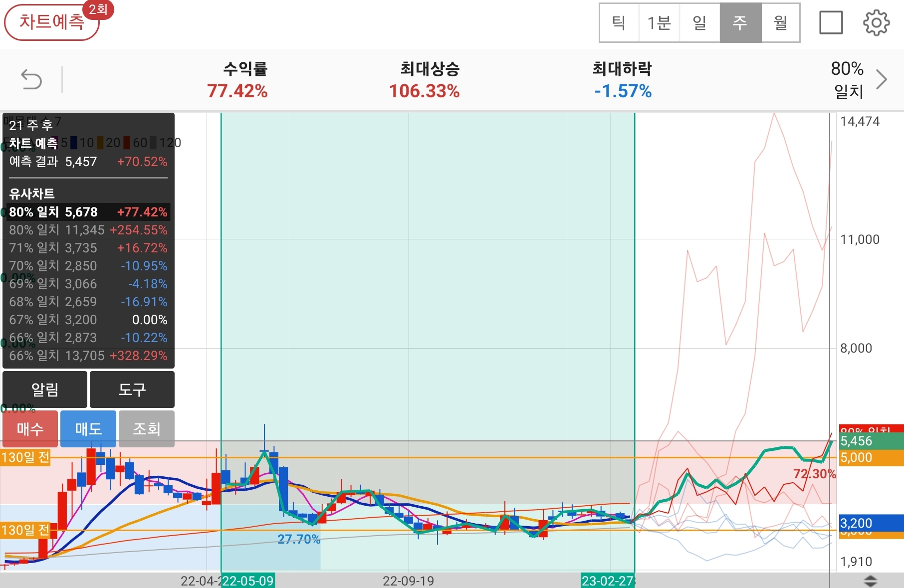
Task: Select the 월 monthly chart tab
Action: (x=780, y=23)
